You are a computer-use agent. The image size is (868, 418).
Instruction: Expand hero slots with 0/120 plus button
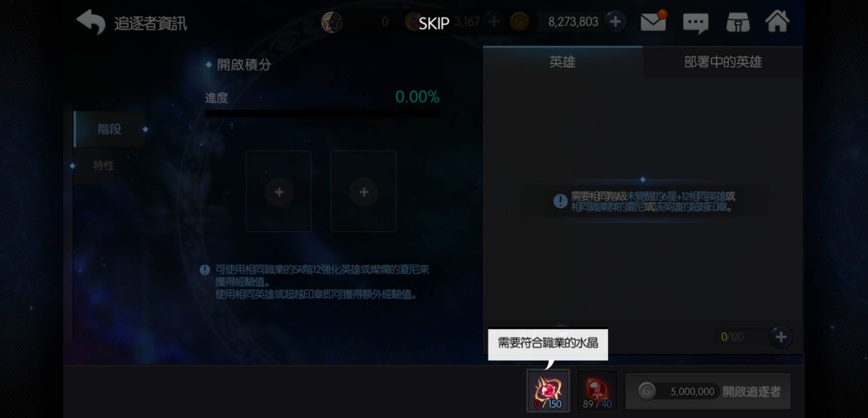tap(781, 337)
